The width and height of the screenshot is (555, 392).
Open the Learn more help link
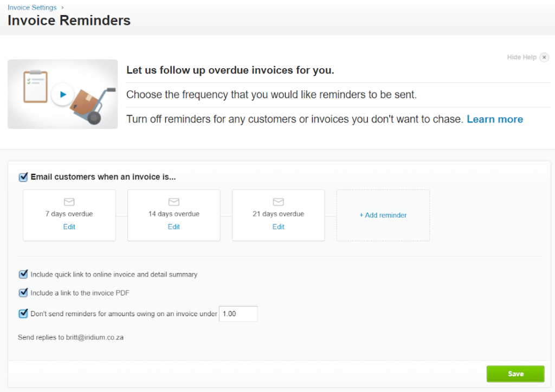[495, 119]
